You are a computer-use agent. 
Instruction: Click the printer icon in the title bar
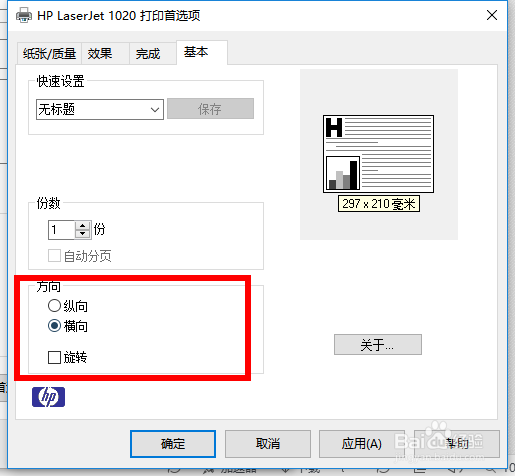[x=24, y=15]
